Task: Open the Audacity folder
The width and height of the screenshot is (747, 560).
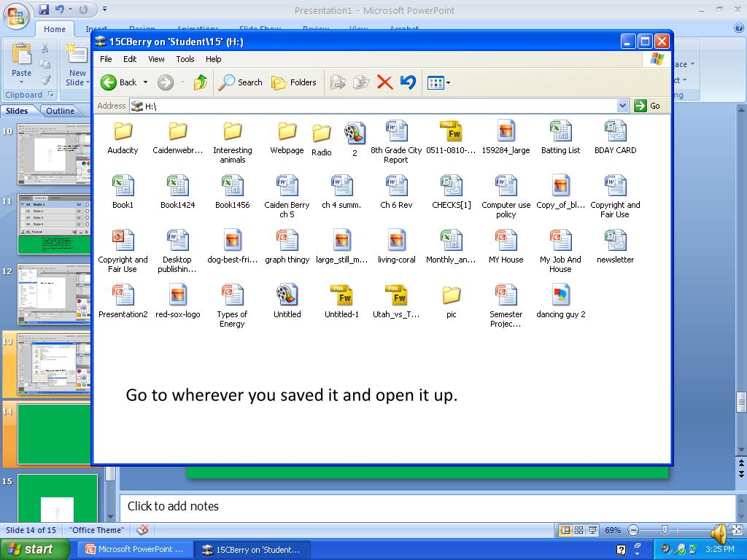Action: 123,138
